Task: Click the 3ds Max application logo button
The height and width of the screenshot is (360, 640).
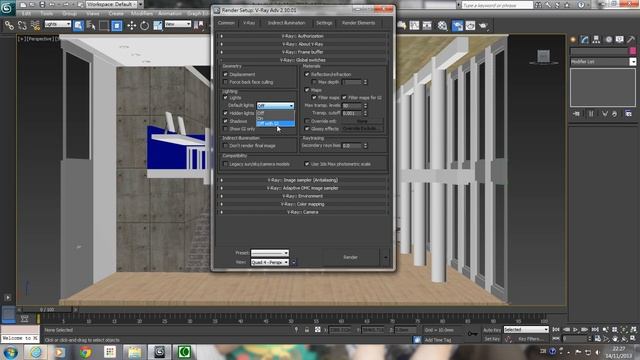Action: point(7,8)
